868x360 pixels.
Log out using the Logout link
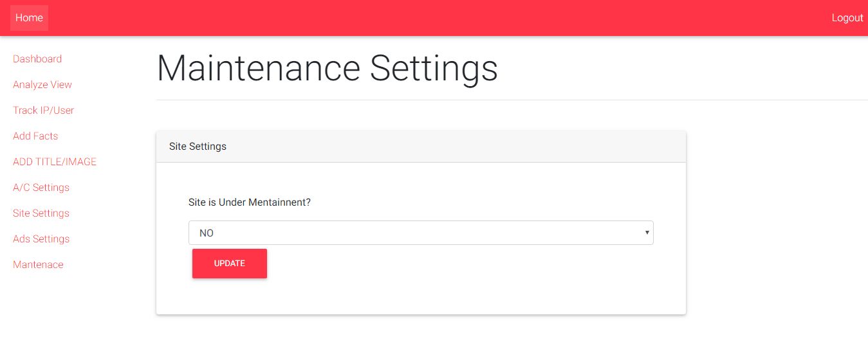tap(847, 18)
